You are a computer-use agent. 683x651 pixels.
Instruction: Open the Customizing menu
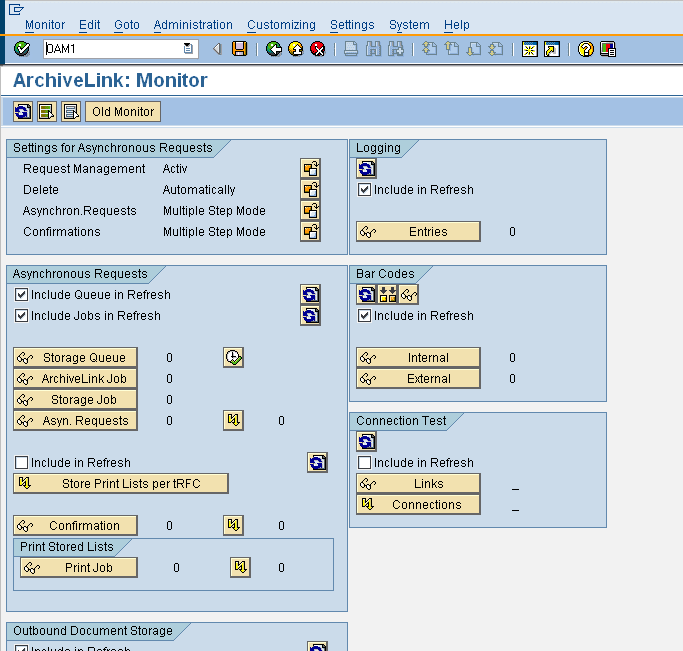coord(281,25)
